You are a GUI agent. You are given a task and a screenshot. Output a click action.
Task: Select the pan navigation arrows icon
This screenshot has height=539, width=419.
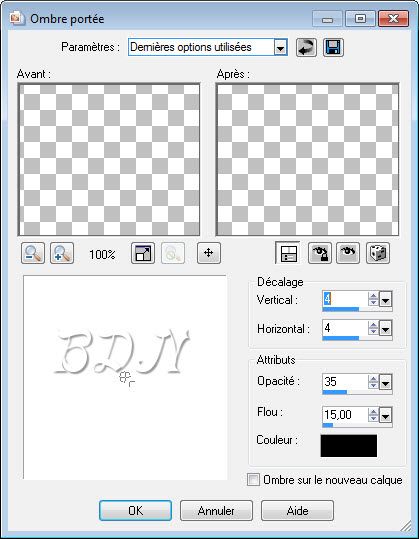pyautogui.click(x=209, y=253)
